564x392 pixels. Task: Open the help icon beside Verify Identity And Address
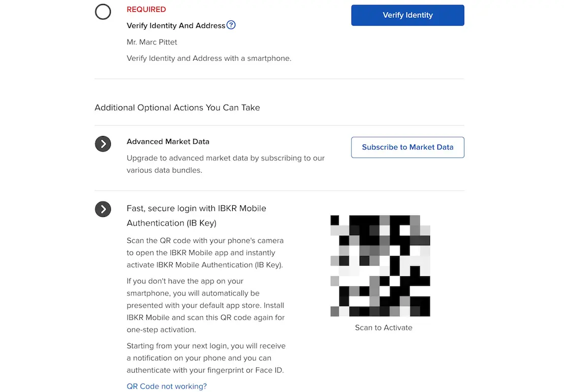[231, 25]
